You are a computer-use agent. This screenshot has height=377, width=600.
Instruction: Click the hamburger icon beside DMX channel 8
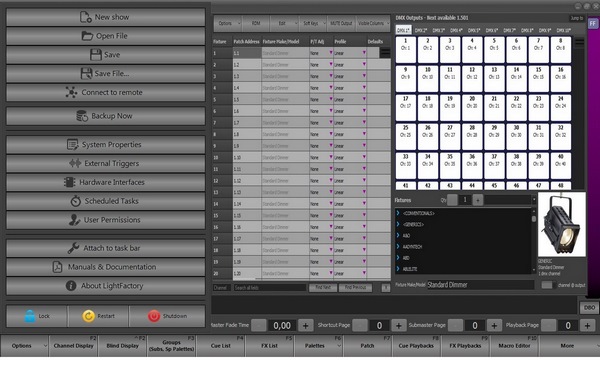[x=580, y=42]
